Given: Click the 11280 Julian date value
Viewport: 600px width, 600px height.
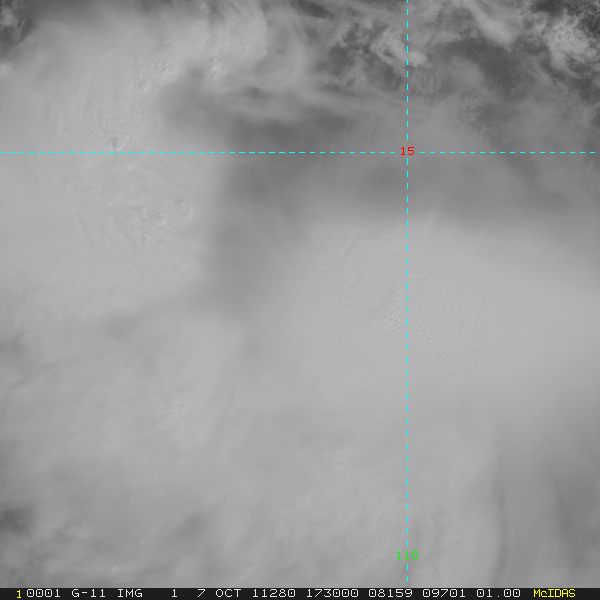Looking at the screenshot, I should pyautogui.click(x=274, y=593).
